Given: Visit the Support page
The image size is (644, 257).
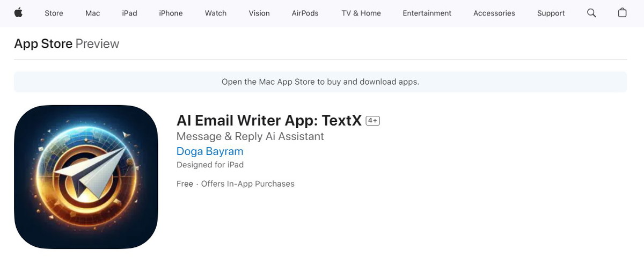Looking at the screenshot, I should (551, 13).
